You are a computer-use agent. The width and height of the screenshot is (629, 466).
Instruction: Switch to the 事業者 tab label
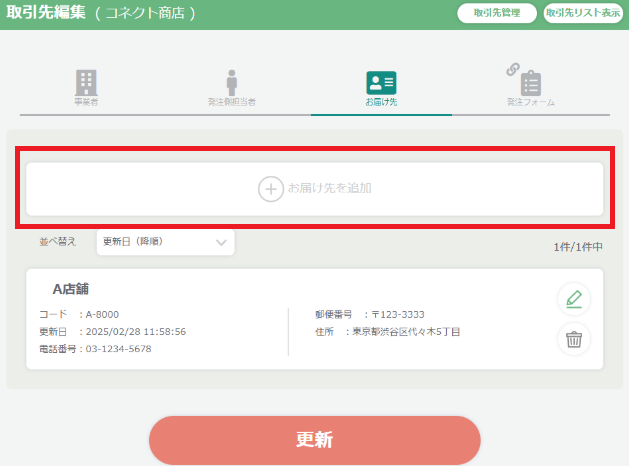pyautogui.click(x=86, y=102)
